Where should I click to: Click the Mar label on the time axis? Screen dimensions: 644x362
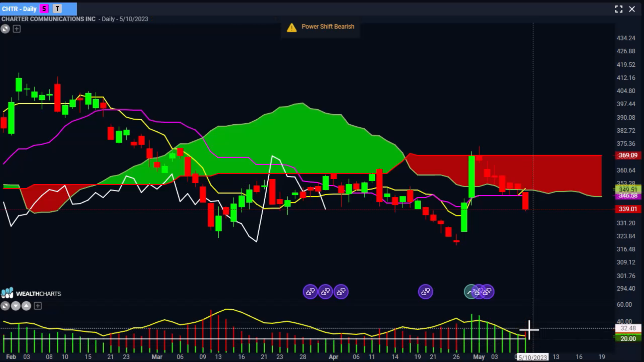(x=157, y=357)
